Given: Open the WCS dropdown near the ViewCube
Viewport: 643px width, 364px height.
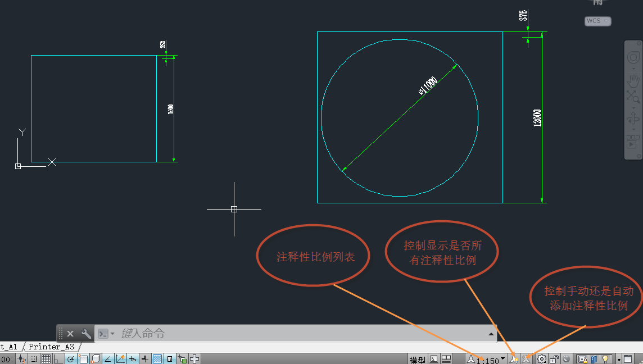Looking at the screenshot, I should click(x=599, y=21).
